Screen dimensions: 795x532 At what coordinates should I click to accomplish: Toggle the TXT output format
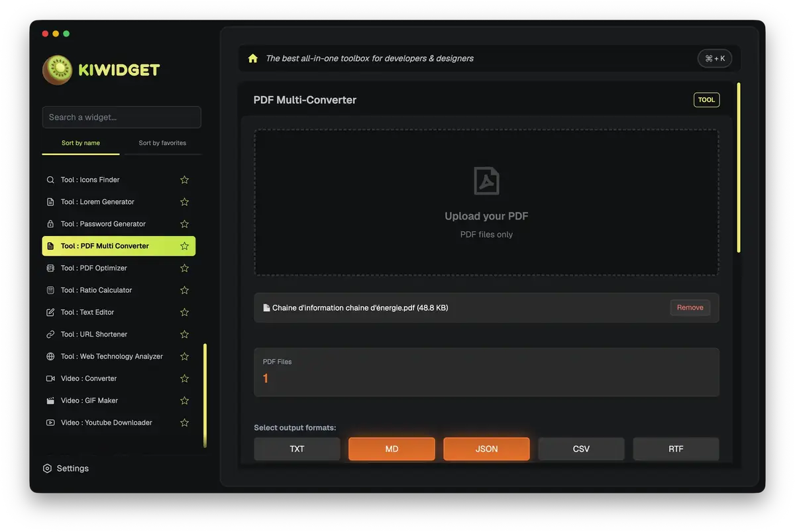tap(297, 449)
